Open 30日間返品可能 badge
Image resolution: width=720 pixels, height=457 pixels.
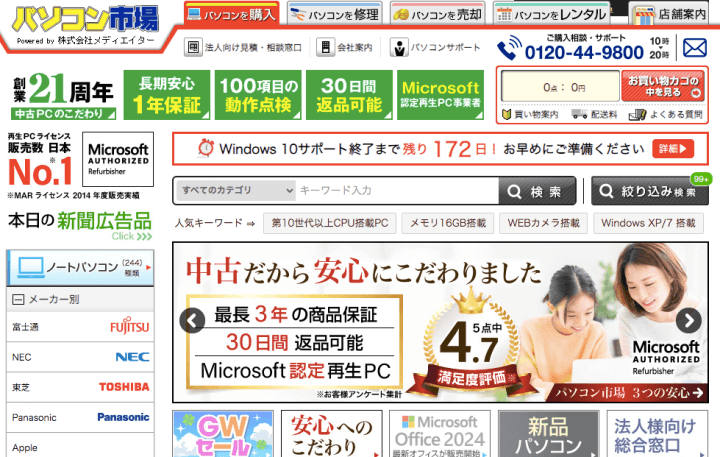[349, 95]
